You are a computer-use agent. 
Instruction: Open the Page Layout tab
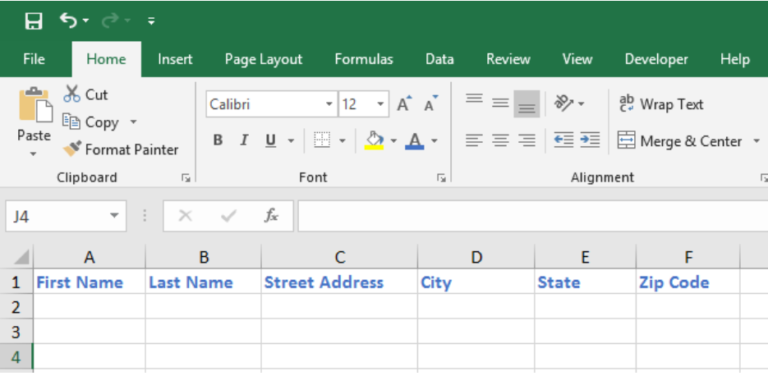(264, 59)
